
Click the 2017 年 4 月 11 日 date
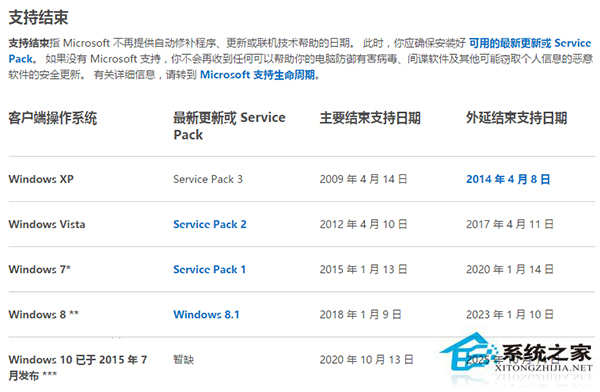click(x=510, y=224)
